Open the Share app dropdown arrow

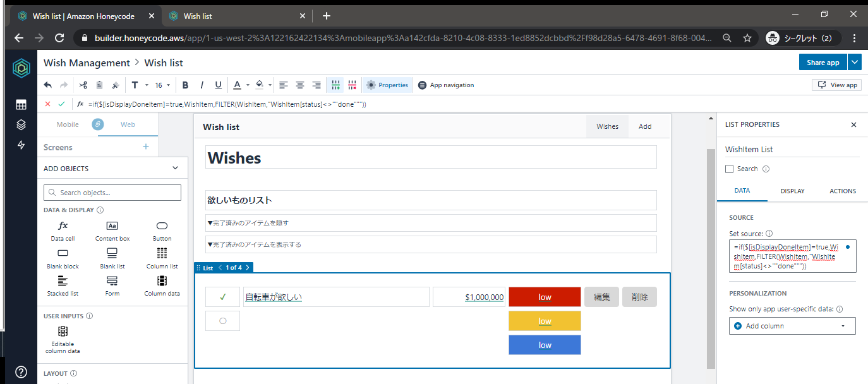(854, 62)
